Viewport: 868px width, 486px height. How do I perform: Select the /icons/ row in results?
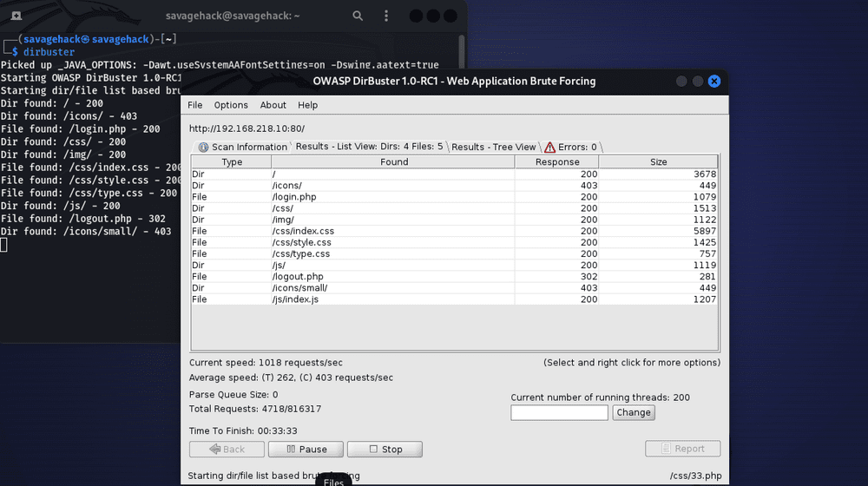[x=455, y=186]
